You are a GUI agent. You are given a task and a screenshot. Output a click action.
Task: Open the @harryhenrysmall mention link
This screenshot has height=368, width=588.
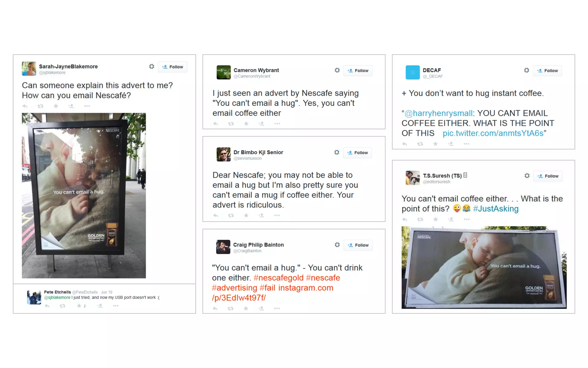tap(438, 113)
